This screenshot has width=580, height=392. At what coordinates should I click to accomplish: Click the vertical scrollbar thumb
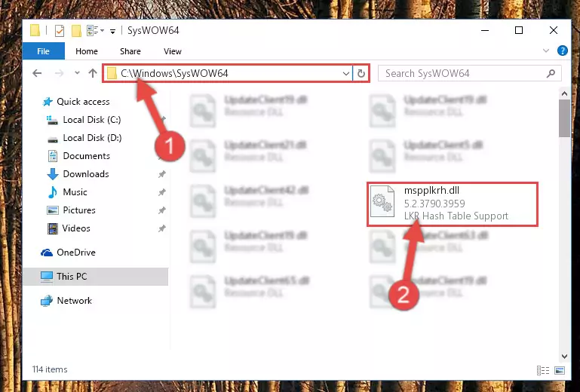[x=564, y=118]
